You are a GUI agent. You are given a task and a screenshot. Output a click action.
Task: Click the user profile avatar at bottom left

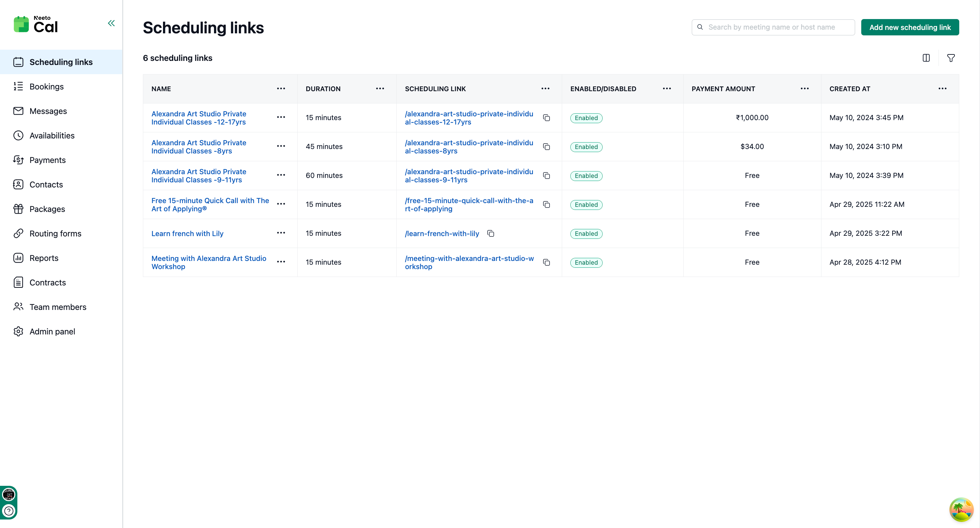9,495
